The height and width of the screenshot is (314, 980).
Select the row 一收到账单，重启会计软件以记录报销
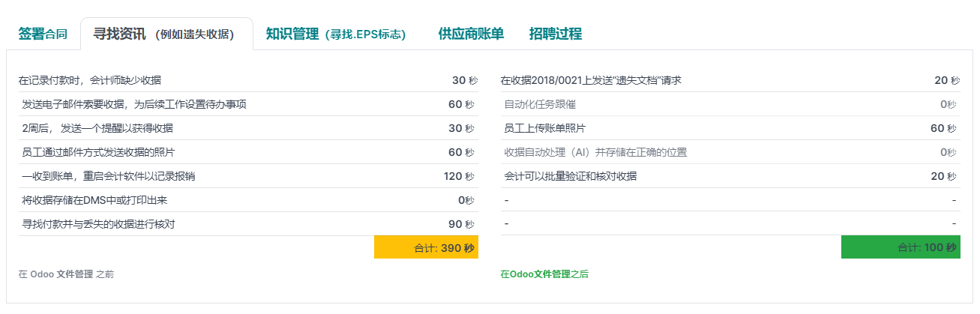pyautogui.click(x=248, y=176)
